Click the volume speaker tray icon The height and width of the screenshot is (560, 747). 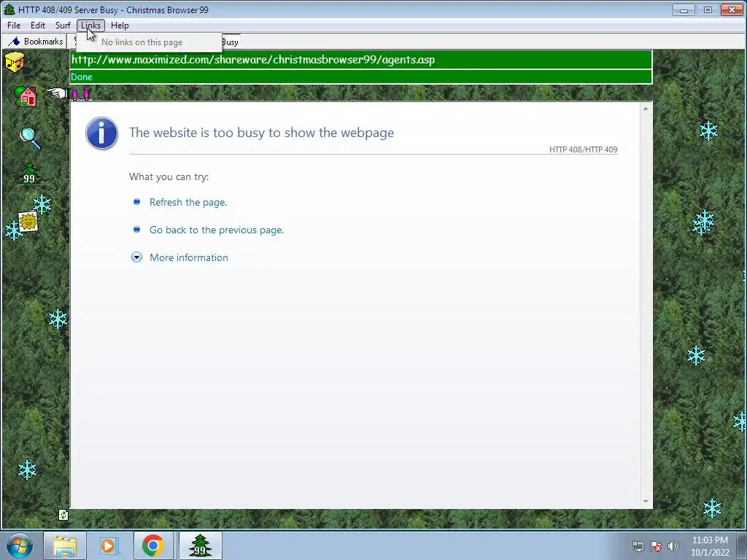(x=673, y=546)
